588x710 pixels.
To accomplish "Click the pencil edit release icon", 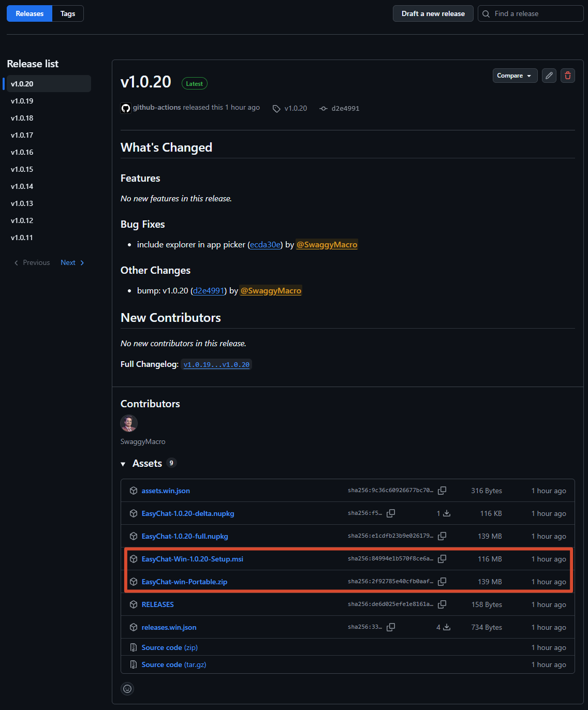I will [x=549, y=76].
